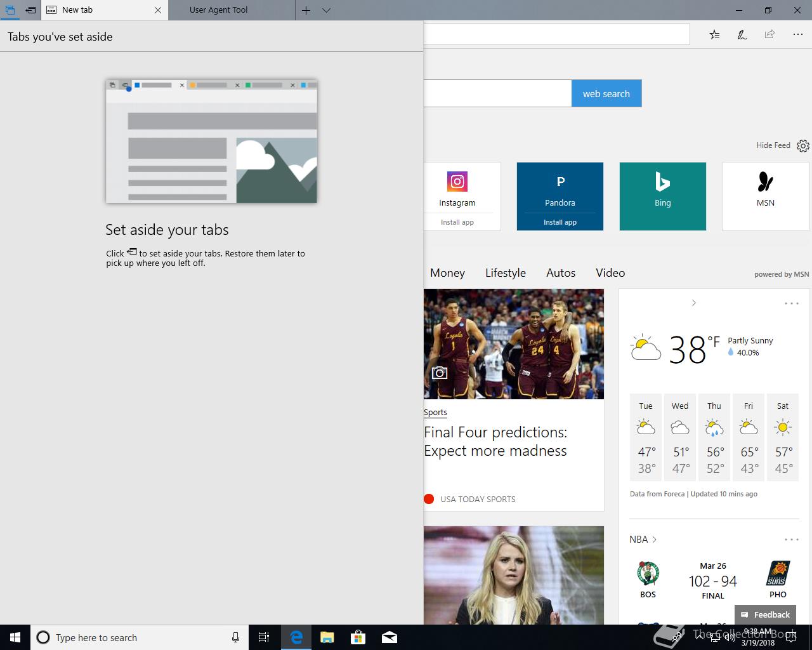This screenshot has width=812, height=650.
Task: Click the Phoenix Suns PHO logo
Action: (778, 573)
